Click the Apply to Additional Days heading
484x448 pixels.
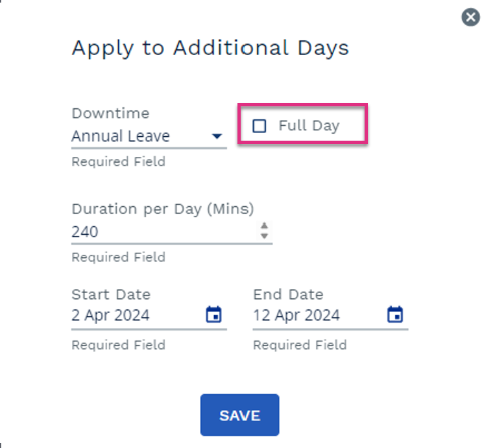[210, 48]
